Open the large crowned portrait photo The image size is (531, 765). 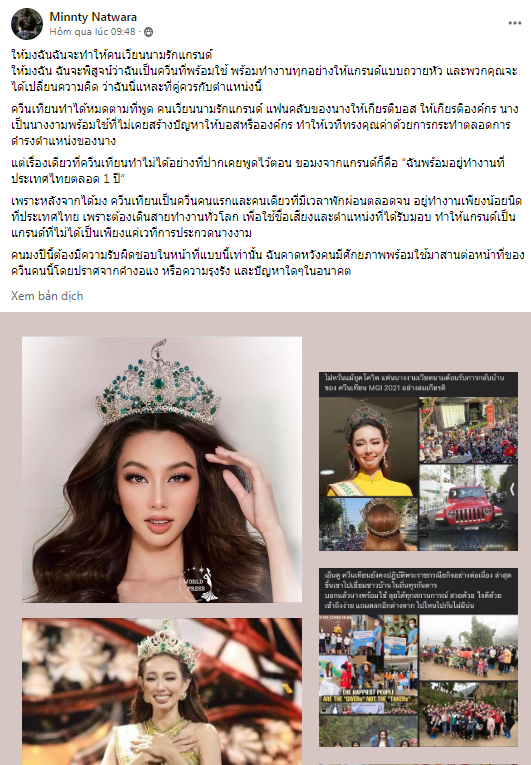pos(162,469)
